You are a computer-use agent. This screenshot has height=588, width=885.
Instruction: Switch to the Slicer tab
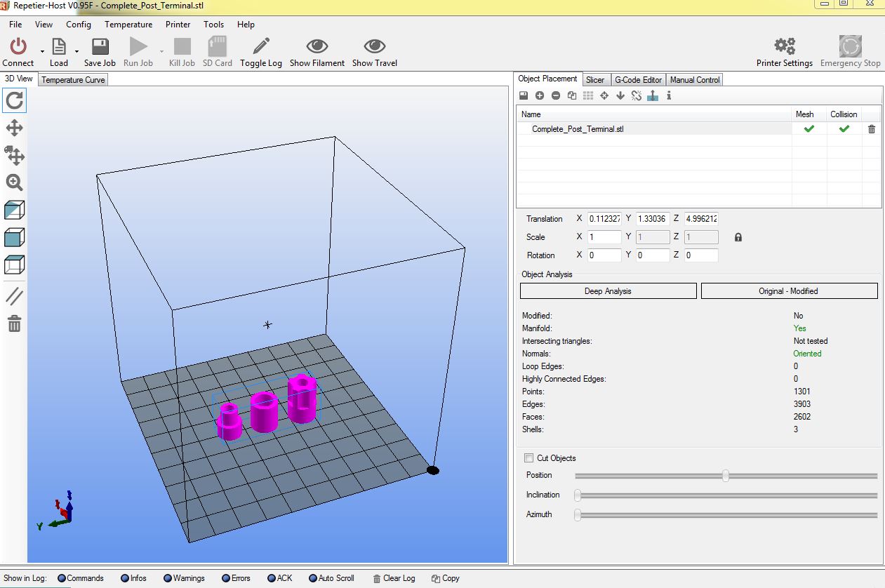point(595,80)
